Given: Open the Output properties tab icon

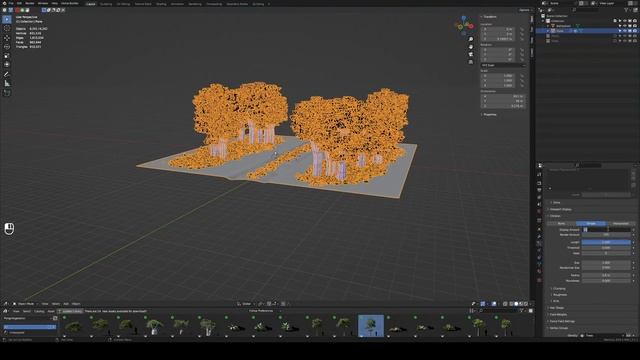Looking at the screenshot, I should [x=540, y=190].
